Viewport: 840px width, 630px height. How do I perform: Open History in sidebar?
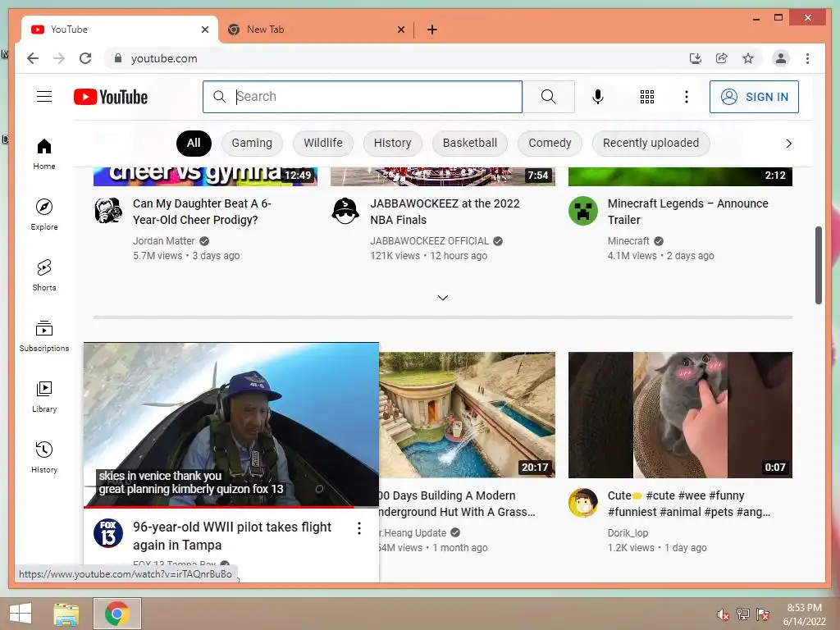coord(44,457)
